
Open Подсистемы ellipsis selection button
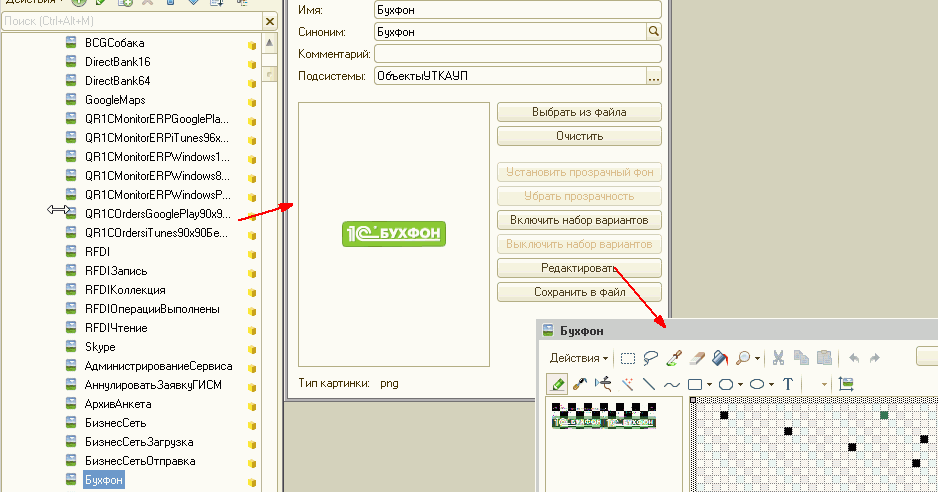[654, 77]
